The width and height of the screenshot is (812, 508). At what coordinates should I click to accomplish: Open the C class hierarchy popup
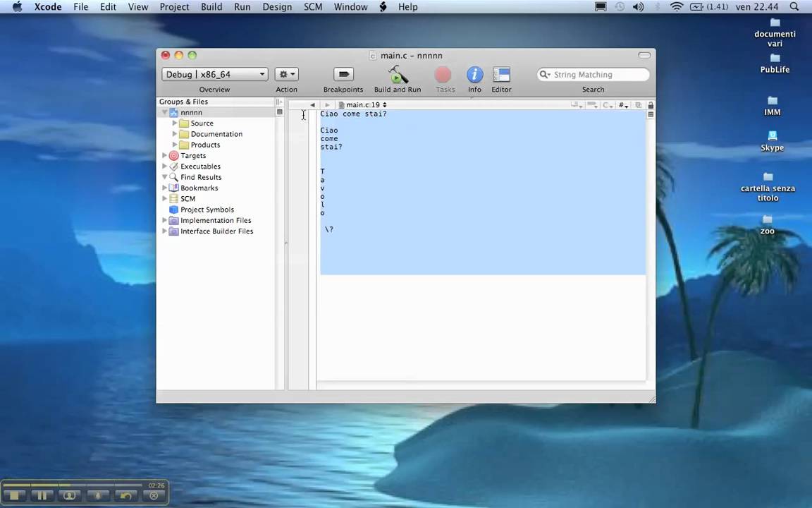608,105
